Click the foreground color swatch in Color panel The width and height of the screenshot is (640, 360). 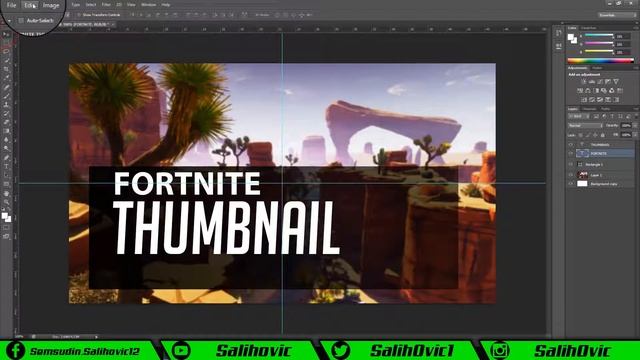pyautogui.click(x=571, y=37)
